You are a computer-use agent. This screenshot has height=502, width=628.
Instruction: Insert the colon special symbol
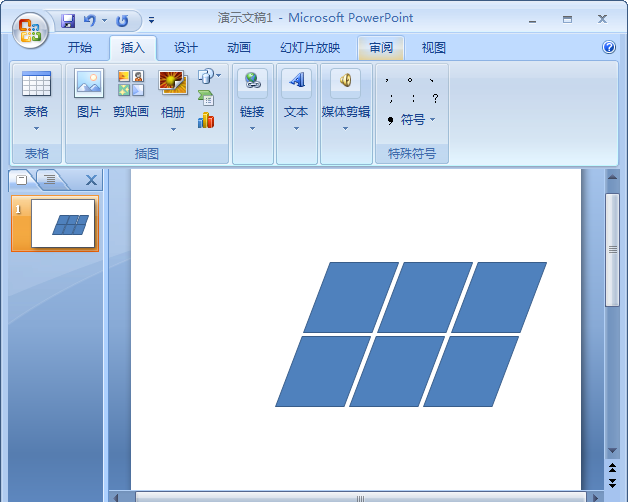point(413,98)
